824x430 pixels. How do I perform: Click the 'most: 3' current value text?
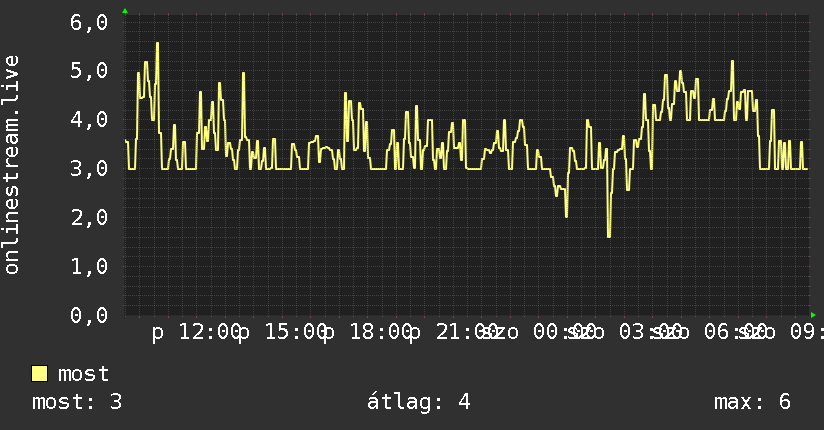[77, 402]
